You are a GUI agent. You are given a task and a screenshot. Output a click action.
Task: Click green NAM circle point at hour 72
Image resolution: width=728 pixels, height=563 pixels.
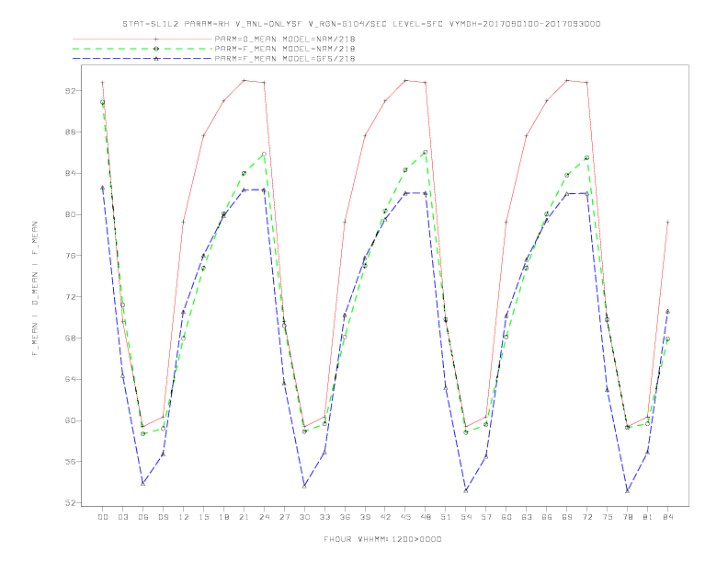tap(587, 158)
